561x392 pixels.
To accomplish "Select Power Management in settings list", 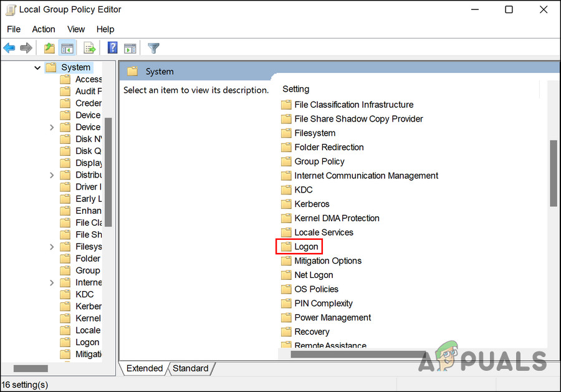I will click(x=332, y=318).
